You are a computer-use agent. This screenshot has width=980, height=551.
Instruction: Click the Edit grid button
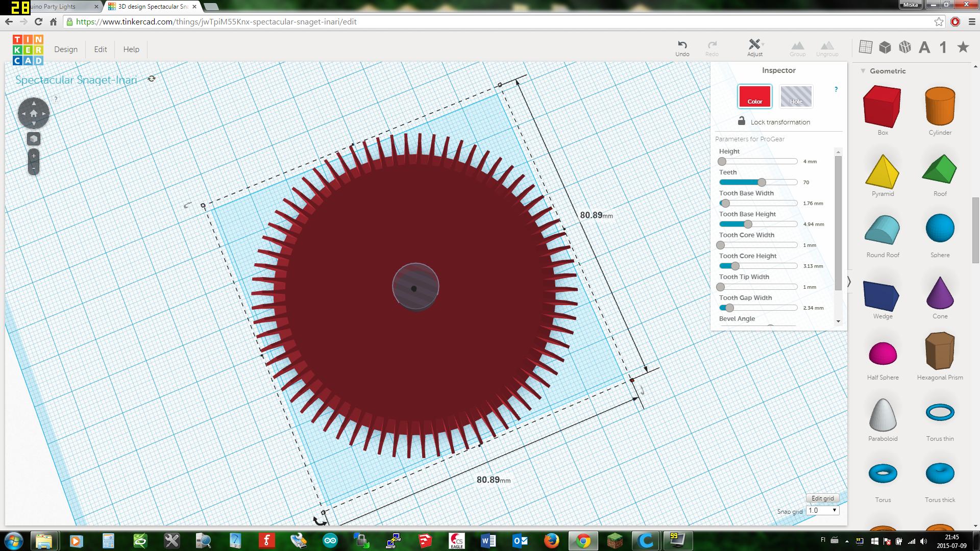click(822, 498)
